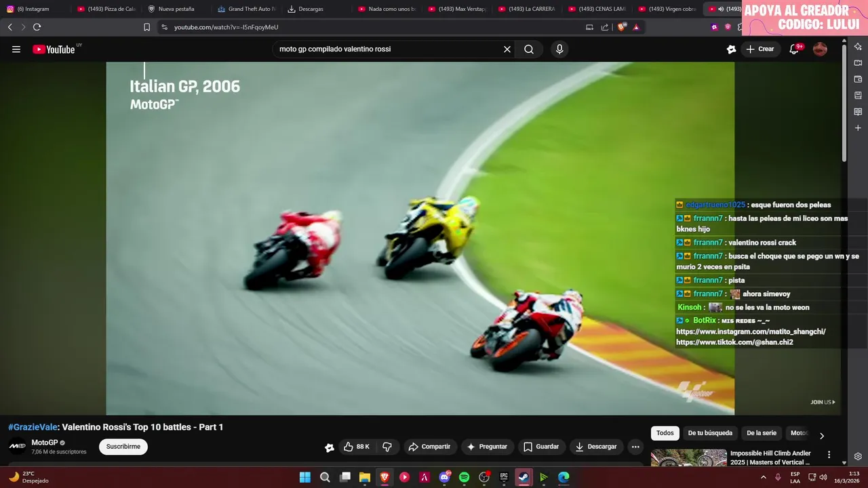Viewport: 868px width, 488px height.
Task: Open the MotoGP channel name link
Action: coord(45,443)
